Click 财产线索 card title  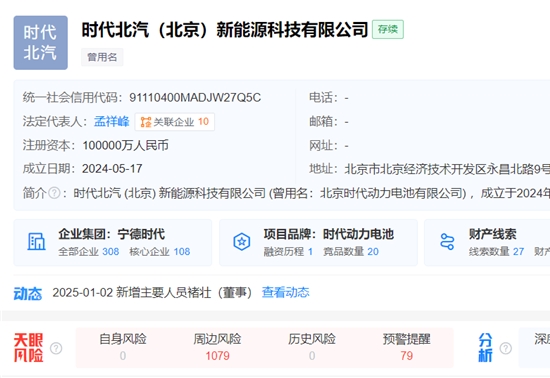pyautogui.click(x=492, y=234)
